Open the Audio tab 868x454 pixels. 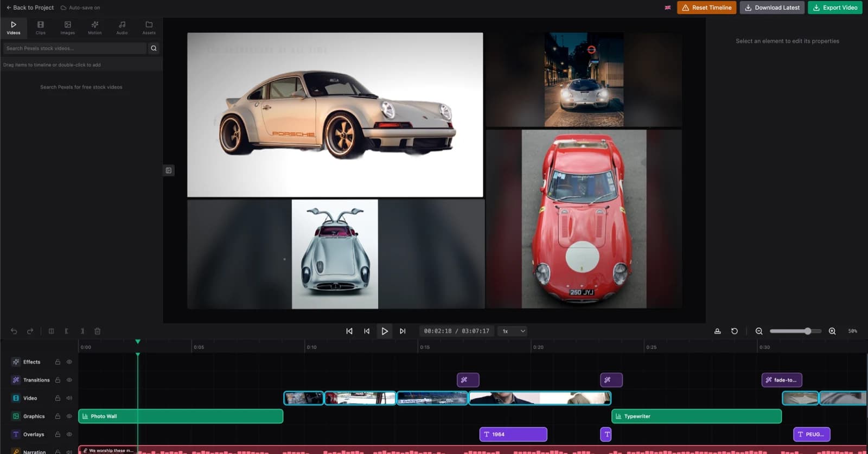click(122, 28)
